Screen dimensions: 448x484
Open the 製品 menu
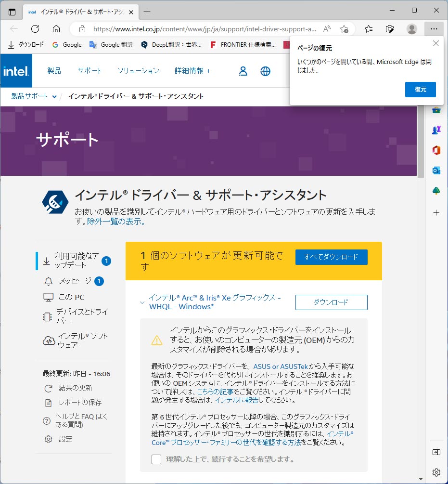click(x=54, y=71)
